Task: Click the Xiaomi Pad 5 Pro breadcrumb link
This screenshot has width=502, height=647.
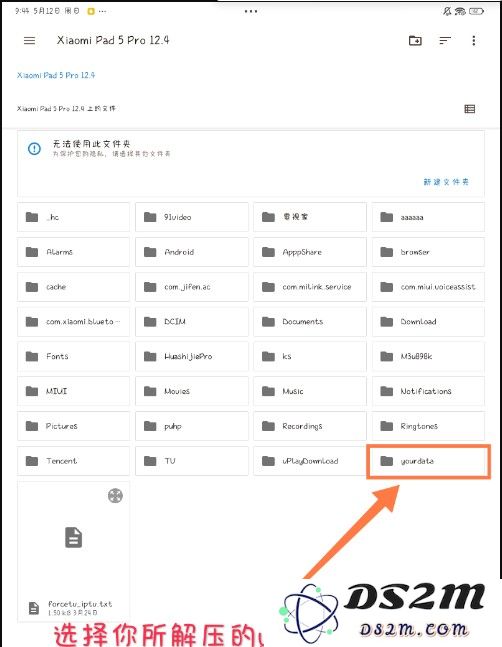Action: tap(56, 75)
